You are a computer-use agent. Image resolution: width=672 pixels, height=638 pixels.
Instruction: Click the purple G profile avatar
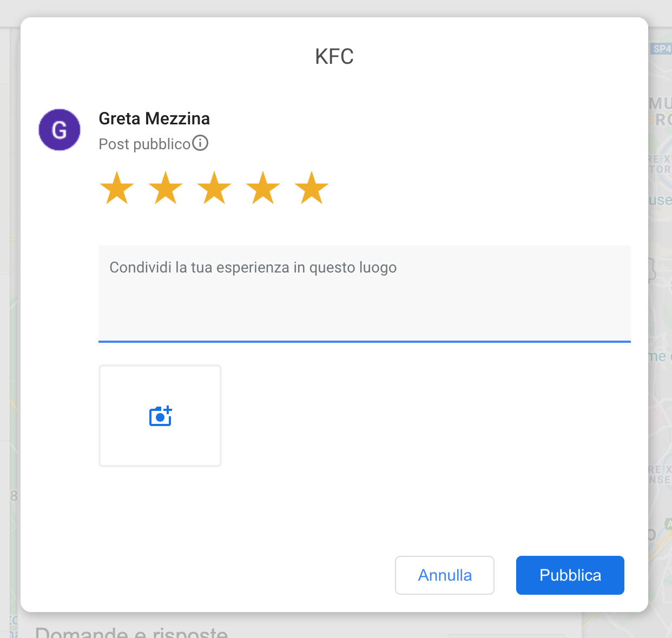pos(60,130)
